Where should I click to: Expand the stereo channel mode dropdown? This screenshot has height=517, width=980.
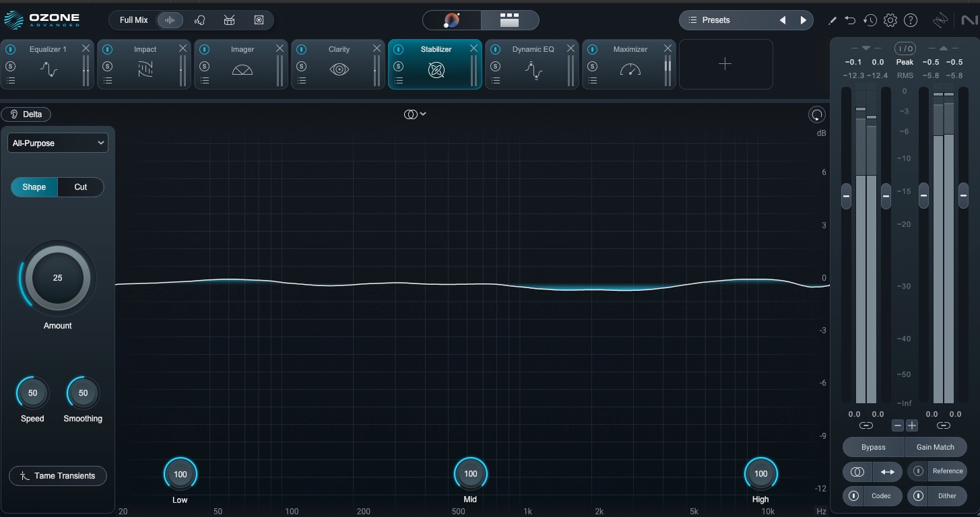click(x=415, y=114)
